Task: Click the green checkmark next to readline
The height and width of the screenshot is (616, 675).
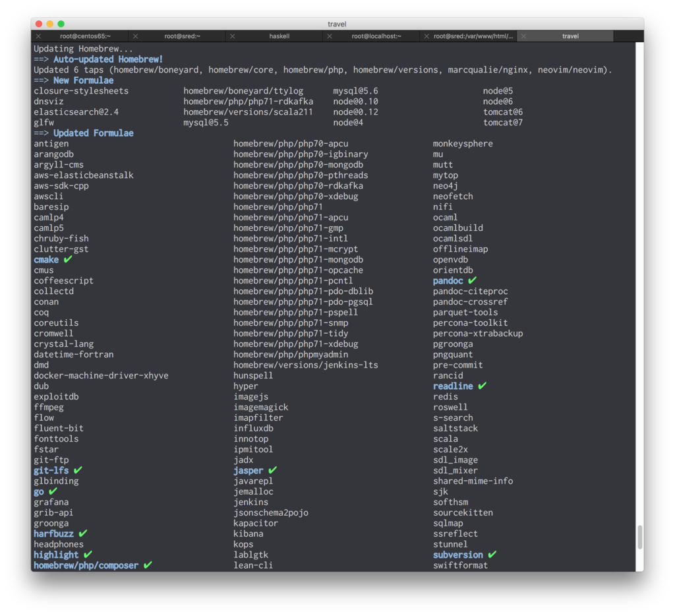Action: (482, 386)
